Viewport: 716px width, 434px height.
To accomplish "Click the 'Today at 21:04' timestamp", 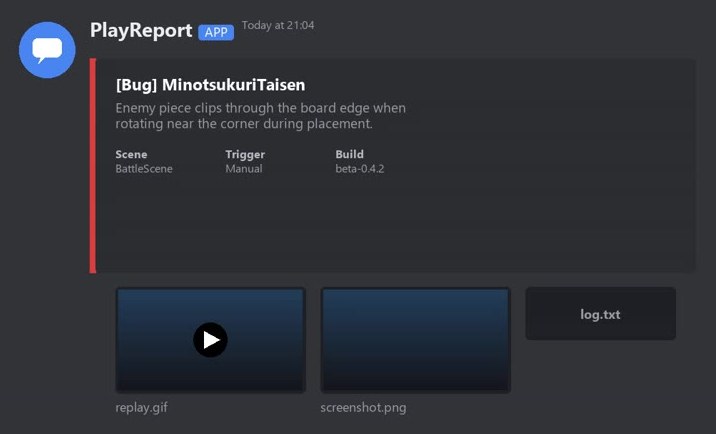I will tap(278, 25).
